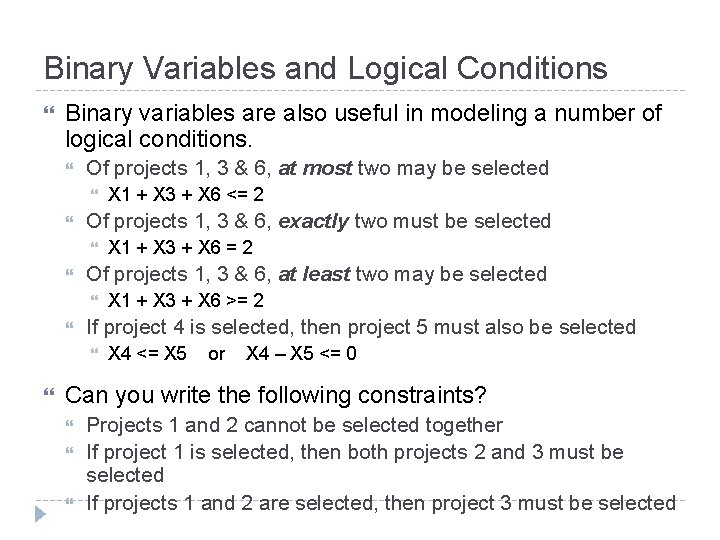Click the blue play arrow at bottom left
Viewport: 720px width, 540px height.
point(40,514)
